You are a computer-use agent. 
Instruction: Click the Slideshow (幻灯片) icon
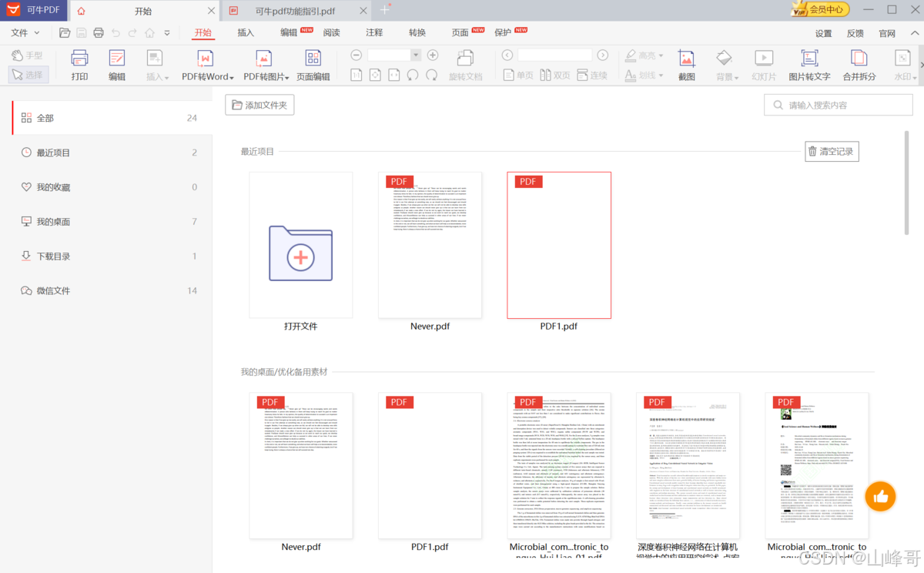point(764,65)
